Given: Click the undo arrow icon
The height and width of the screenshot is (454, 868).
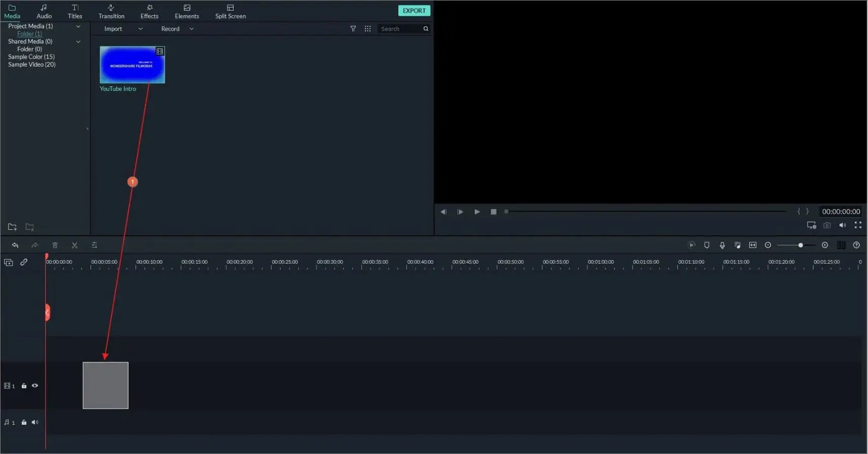Looking at the screenshot, I should tap(15, 245).
